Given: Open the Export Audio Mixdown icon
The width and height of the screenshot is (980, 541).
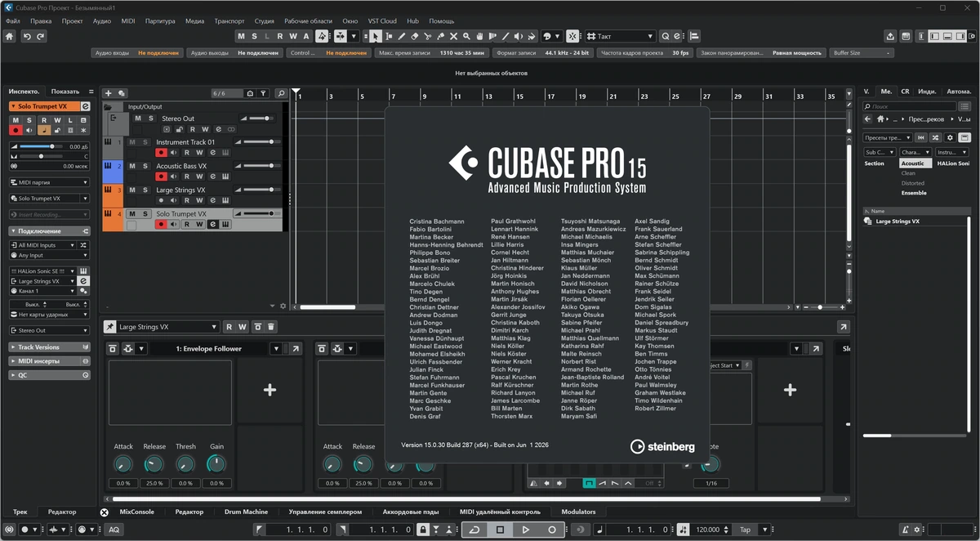Looking at the screenshot, I should [890, 36].
